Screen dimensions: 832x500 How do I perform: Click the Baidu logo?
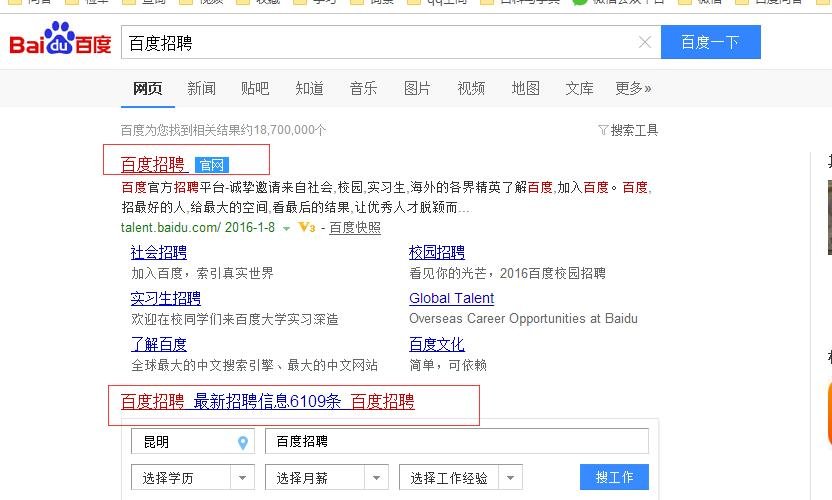click(60, 39)
